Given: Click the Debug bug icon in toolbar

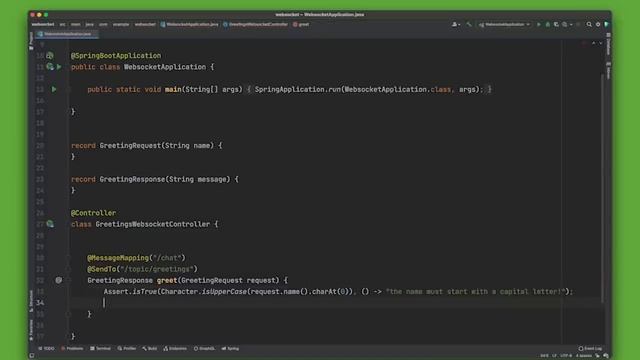Looking at the screenshot, I should (548, 24).
